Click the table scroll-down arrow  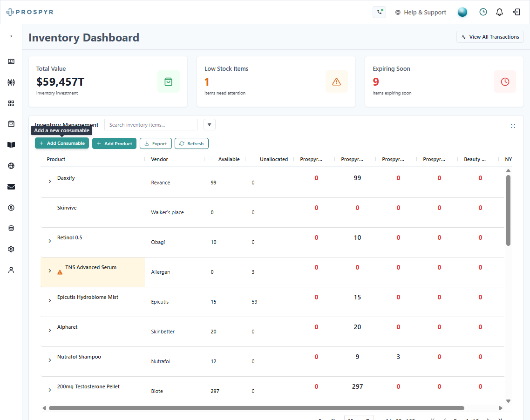[x=508, y=401]
